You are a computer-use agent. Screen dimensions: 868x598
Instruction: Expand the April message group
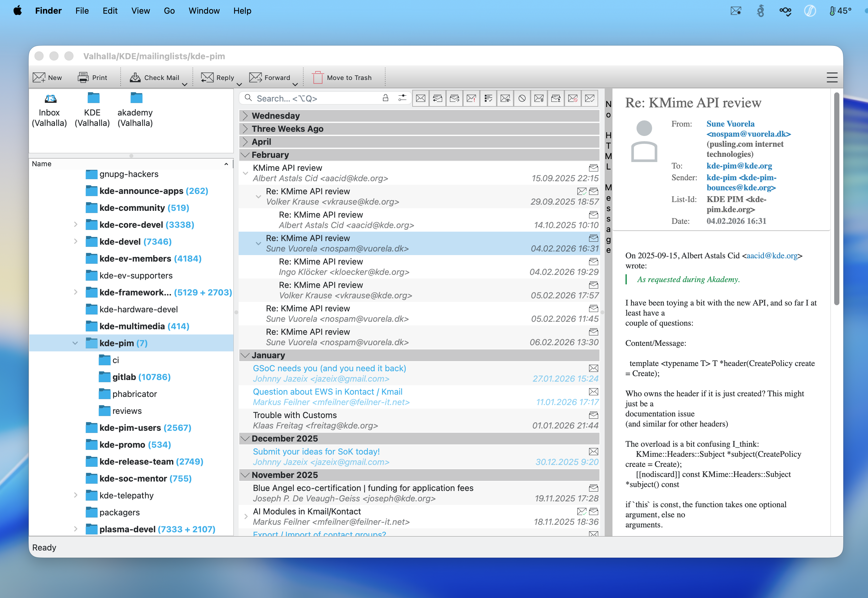click(x=245, y=142)
